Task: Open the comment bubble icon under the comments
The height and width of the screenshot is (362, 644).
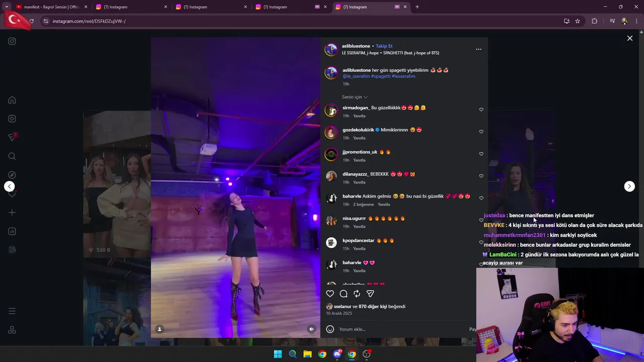Action: (x=344, y=294)
